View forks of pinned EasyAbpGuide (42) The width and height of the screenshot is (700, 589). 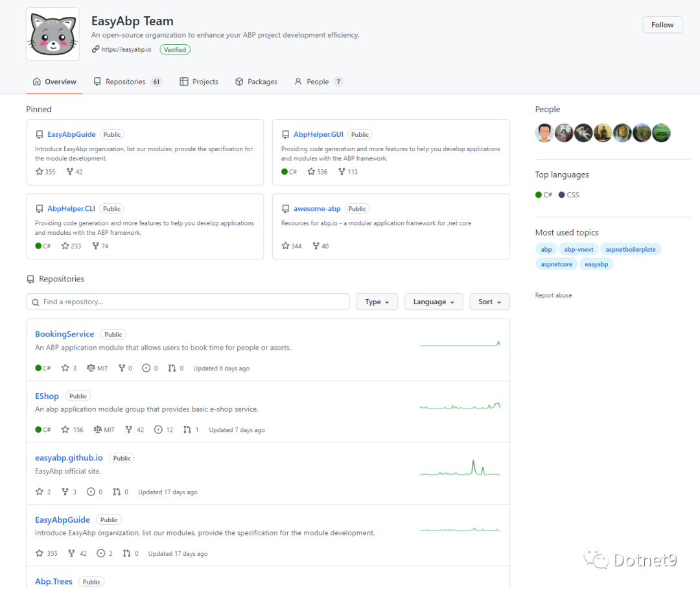coord(75,172)
